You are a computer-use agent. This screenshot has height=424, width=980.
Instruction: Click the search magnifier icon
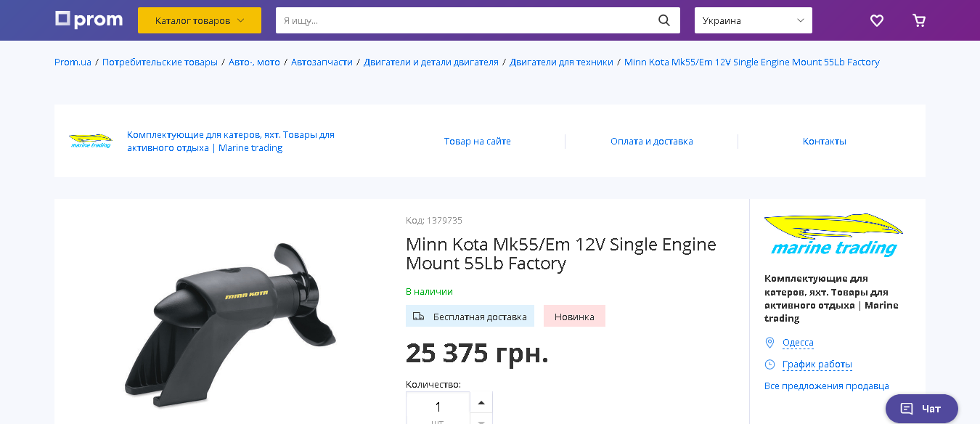click(664, 20)
